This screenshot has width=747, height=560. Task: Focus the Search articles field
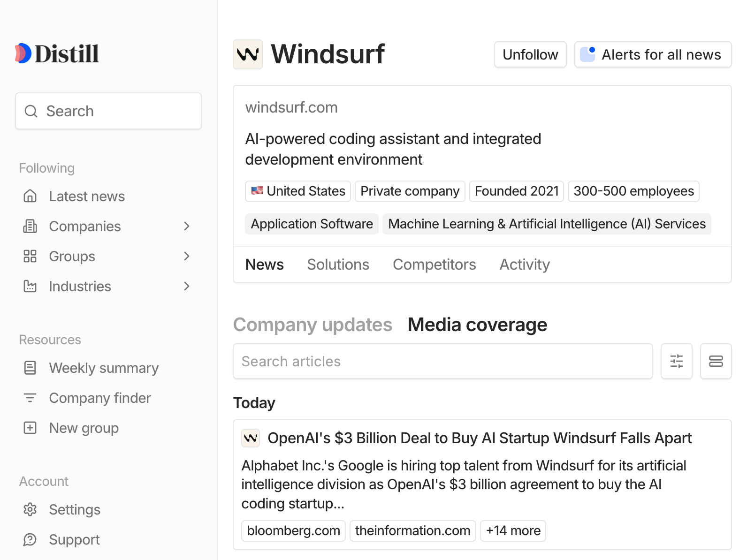[443, 361]
